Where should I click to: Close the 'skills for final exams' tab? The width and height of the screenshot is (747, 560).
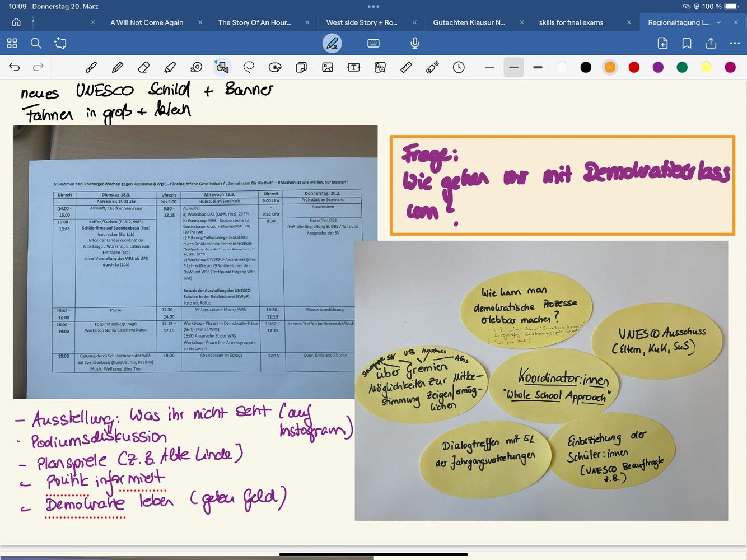tap(629, 22)
